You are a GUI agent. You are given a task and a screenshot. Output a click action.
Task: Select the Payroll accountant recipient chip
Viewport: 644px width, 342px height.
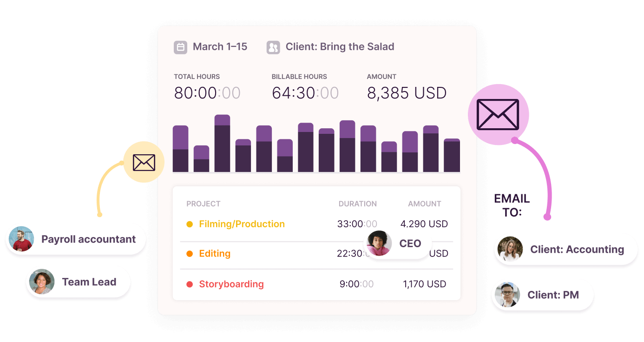76,239
